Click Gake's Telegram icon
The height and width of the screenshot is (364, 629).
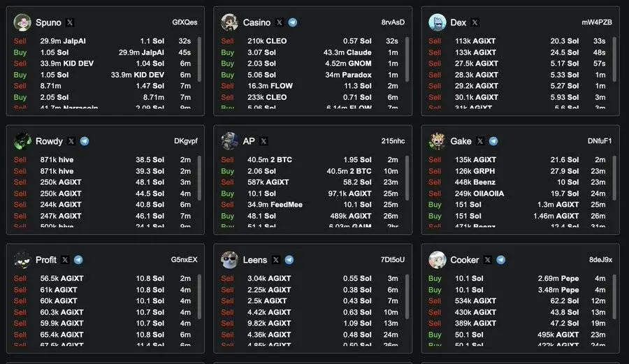click(493, 141)
